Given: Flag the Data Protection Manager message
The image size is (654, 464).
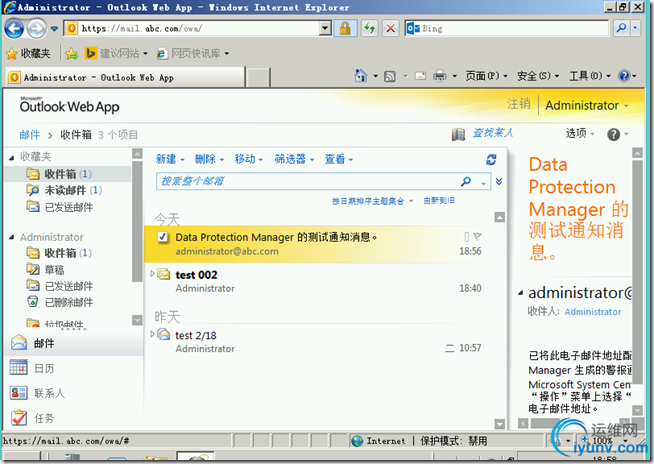Looking at the screenshot, I should click(478, 237).
